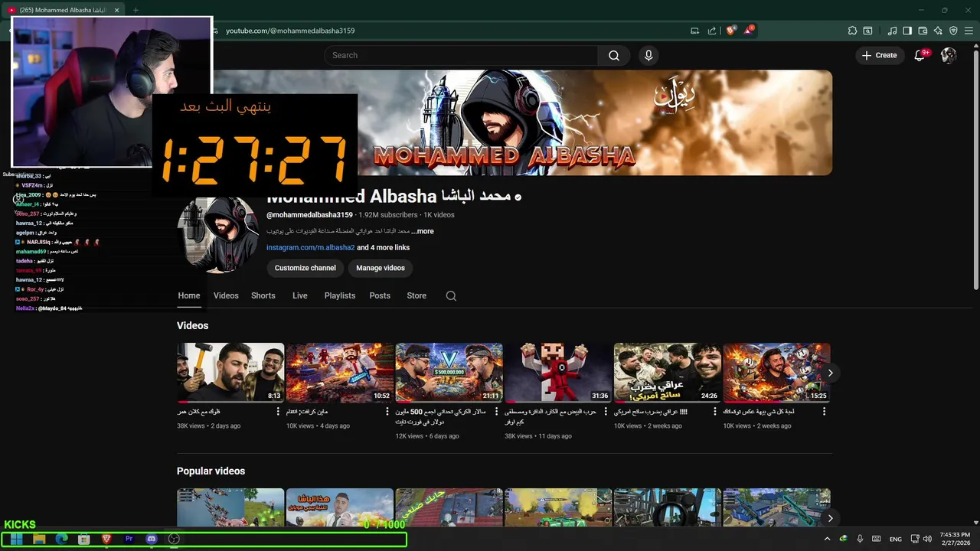
Task: Search within channel using the tab-row magnifier
Action: [451, 296]
